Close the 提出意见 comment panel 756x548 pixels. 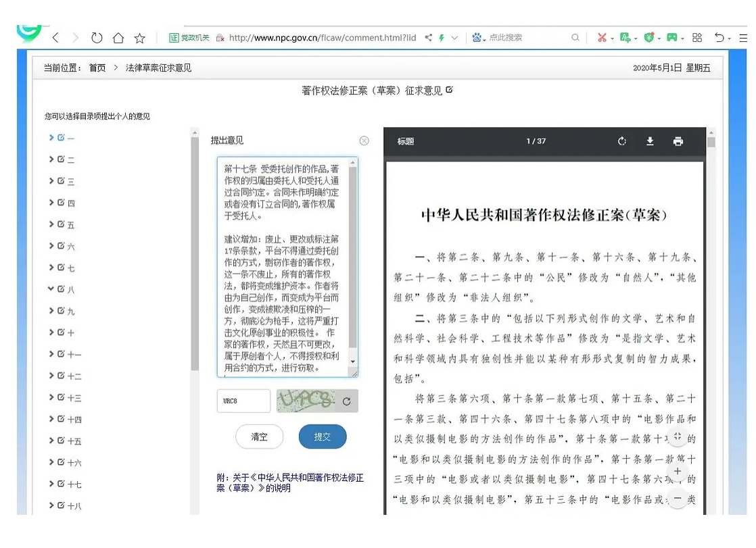[364, 141]
